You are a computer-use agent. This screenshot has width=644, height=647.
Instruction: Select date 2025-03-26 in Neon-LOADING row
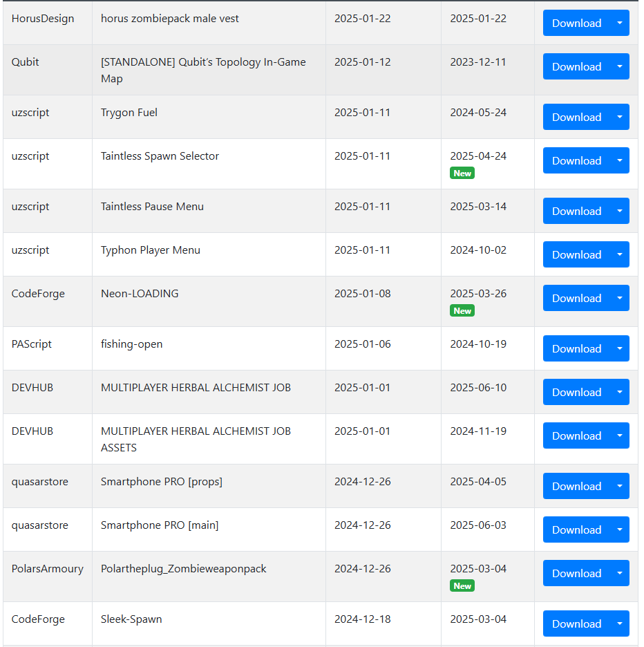(478, 293)
